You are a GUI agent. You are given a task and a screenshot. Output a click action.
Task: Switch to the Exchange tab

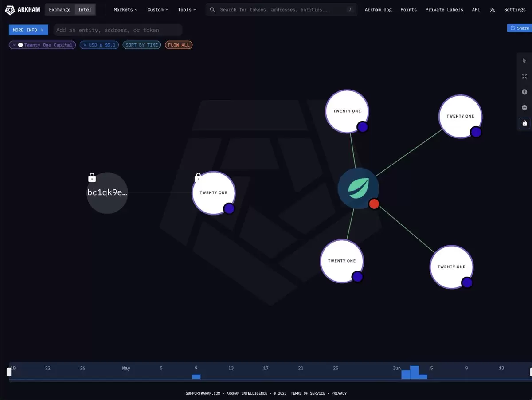click(60, 10)
